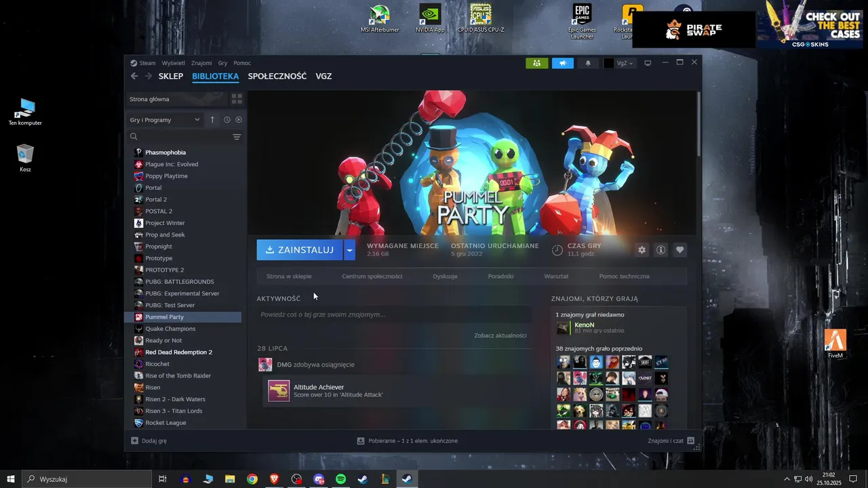Viewport: 868px width, 488px height.
Task: Click Brave browser taskbar icon
Action: pyautogui.click(x=274, y=479)
